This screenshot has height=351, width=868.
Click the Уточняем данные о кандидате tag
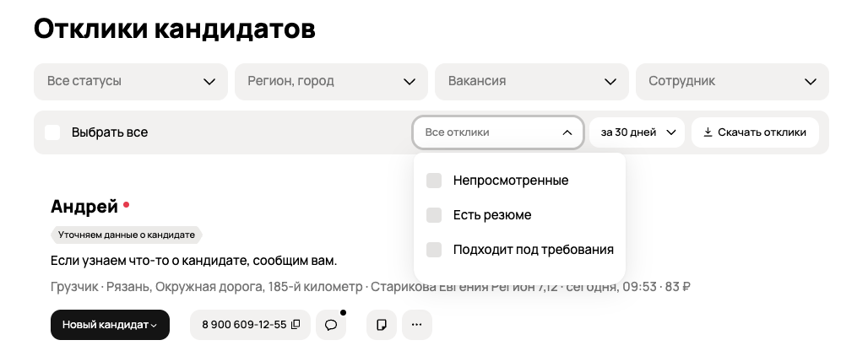pos(127,235)
